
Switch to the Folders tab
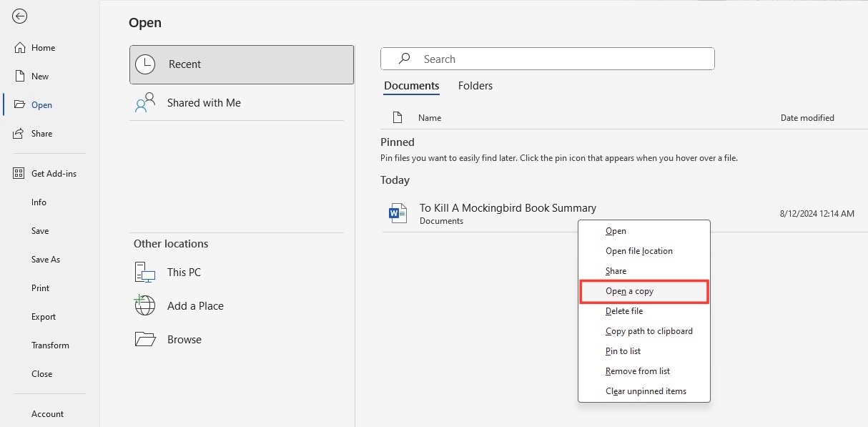[475, 86]
